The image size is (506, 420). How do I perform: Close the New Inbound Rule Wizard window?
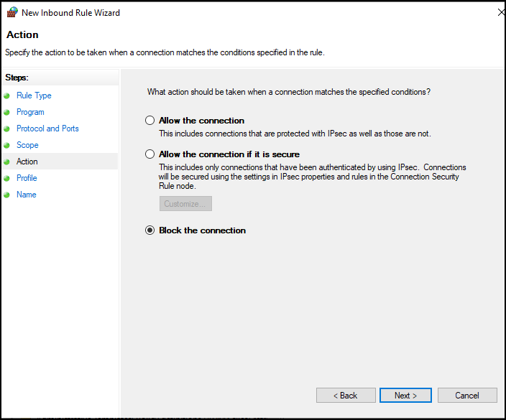click(501, 12)
